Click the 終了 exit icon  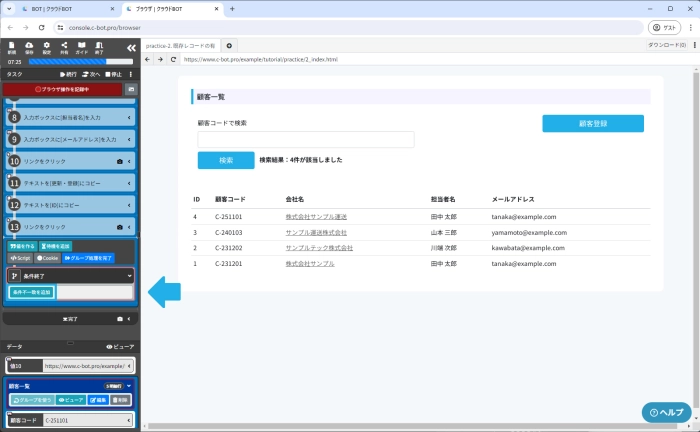point(99,47)
